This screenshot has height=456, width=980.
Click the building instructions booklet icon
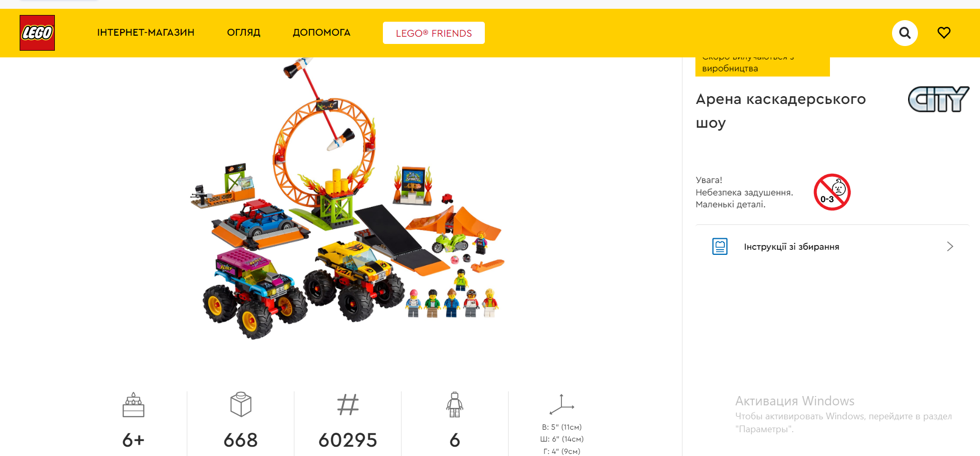click(x=720, y=247)
